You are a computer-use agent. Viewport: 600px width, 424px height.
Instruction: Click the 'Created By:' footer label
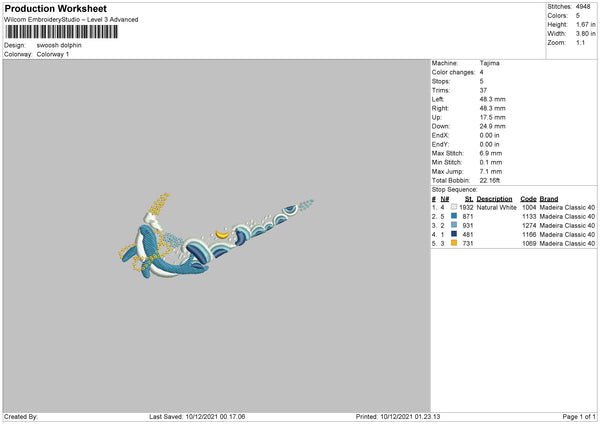pyautogui.click(x=21, y=416)
